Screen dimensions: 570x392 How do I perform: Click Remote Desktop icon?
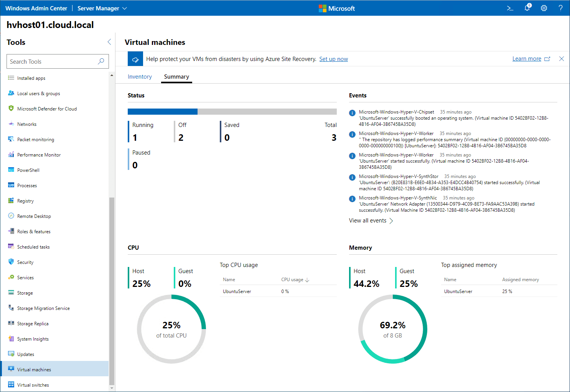(11, 216)
